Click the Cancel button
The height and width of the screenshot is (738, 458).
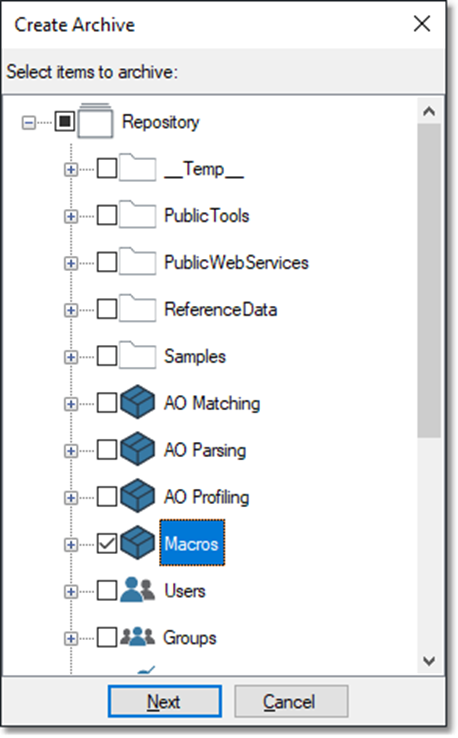click(291, 701)
